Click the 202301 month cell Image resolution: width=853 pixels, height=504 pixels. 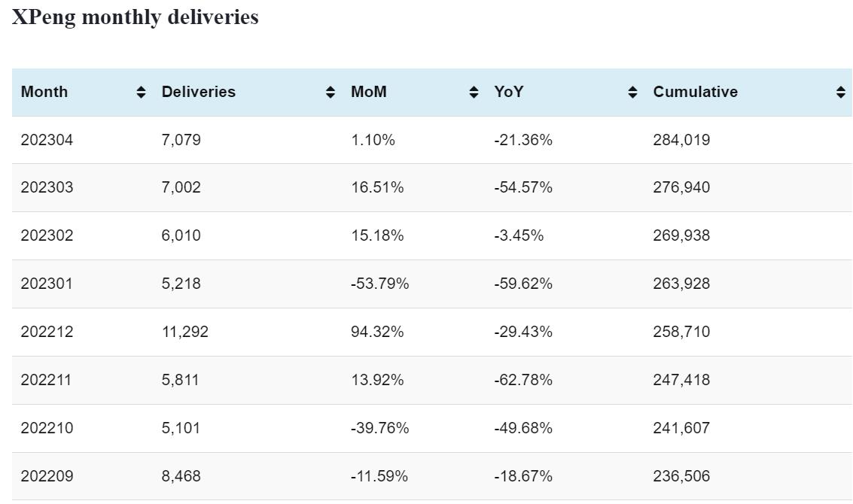point(47,284)
